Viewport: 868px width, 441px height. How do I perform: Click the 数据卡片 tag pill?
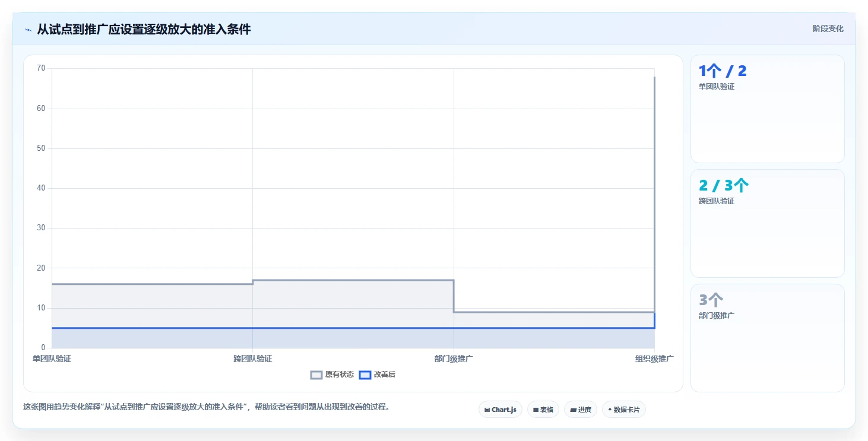click(624, 410)
